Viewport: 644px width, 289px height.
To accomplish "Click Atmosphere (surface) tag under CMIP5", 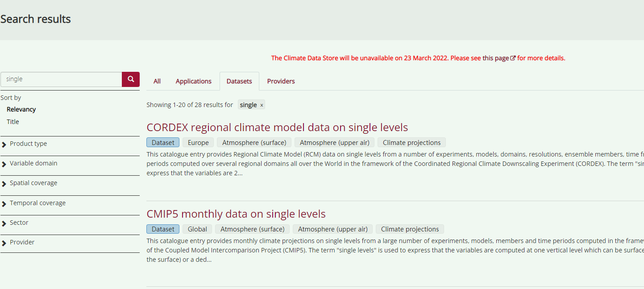I will 253,229.
